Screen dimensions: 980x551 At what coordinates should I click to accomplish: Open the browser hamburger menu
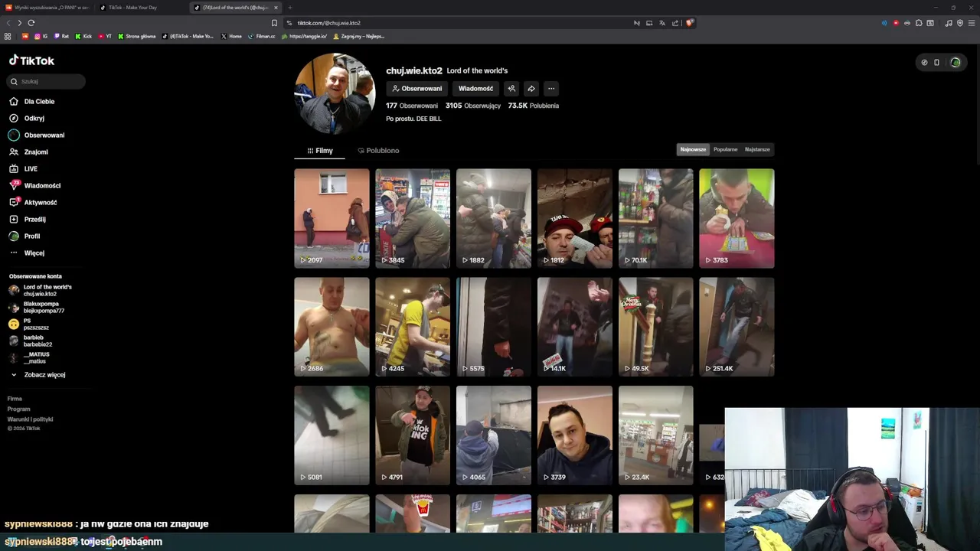[x=972, y=23]
